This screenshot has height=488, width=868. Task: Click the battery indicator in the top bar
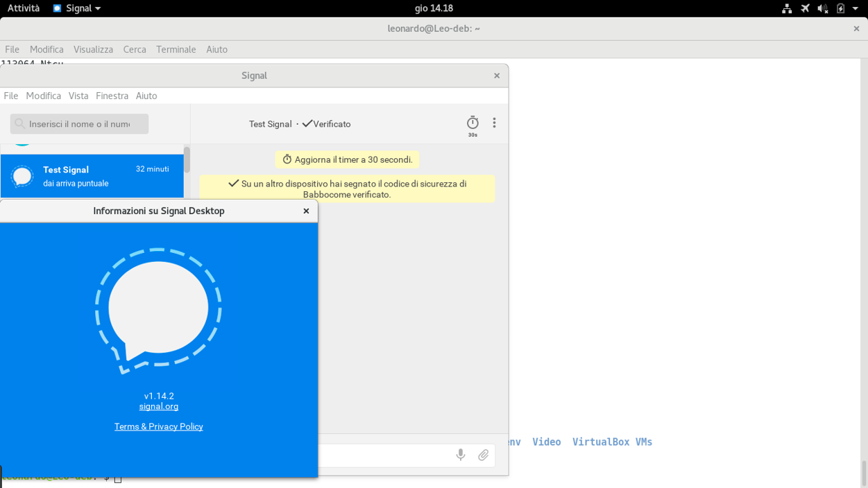pos(841,8)
